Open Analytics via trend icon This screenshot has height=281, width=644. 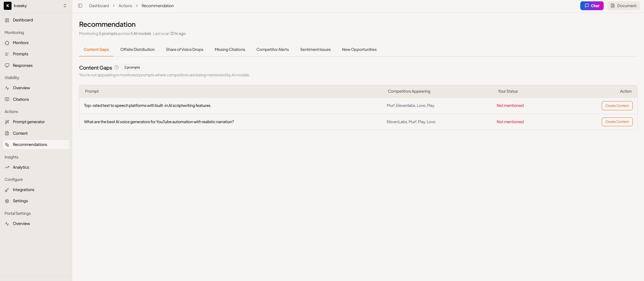tap(7, 167)
